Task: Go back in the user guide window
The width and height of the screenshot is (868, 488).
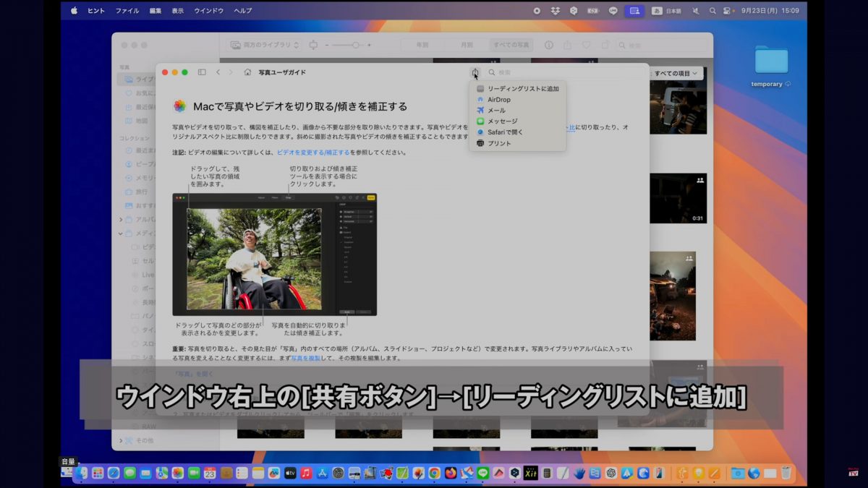Action: coord(218,72)
